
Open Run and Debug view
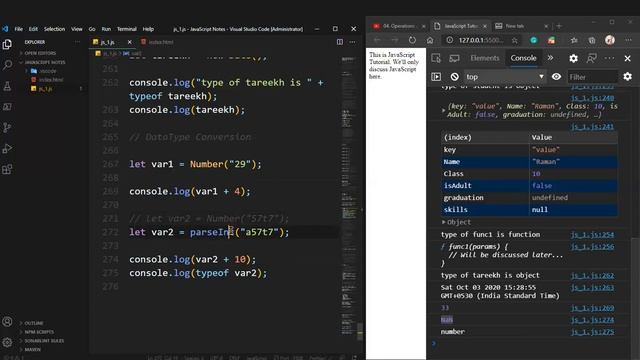7,148
